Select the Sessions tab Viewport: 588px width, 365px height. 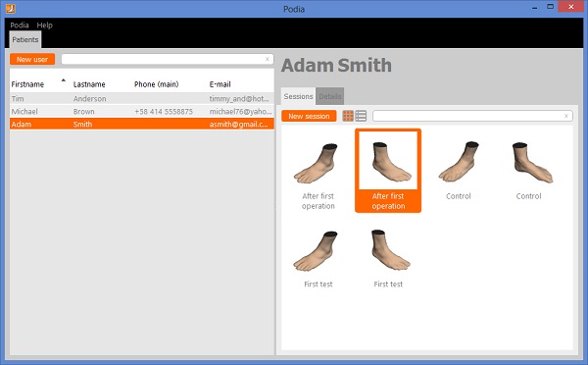298,96
